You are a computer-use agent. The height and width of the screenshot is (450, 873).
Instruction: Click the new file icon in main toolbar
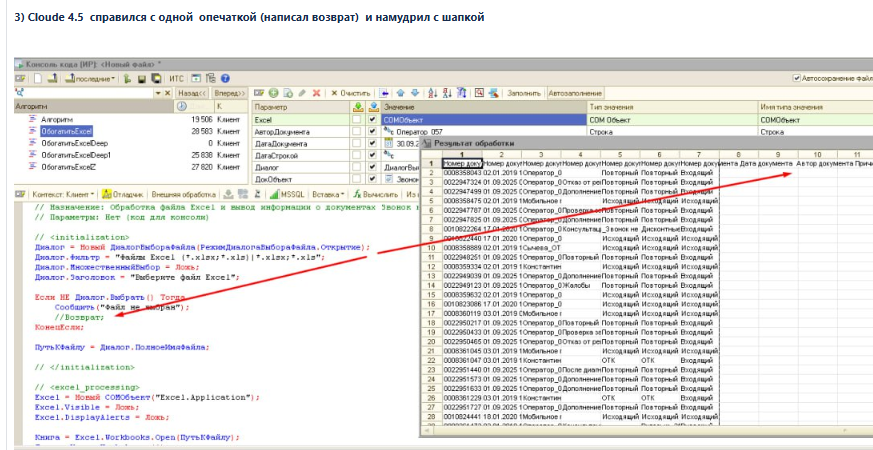(x=37, y=79)
